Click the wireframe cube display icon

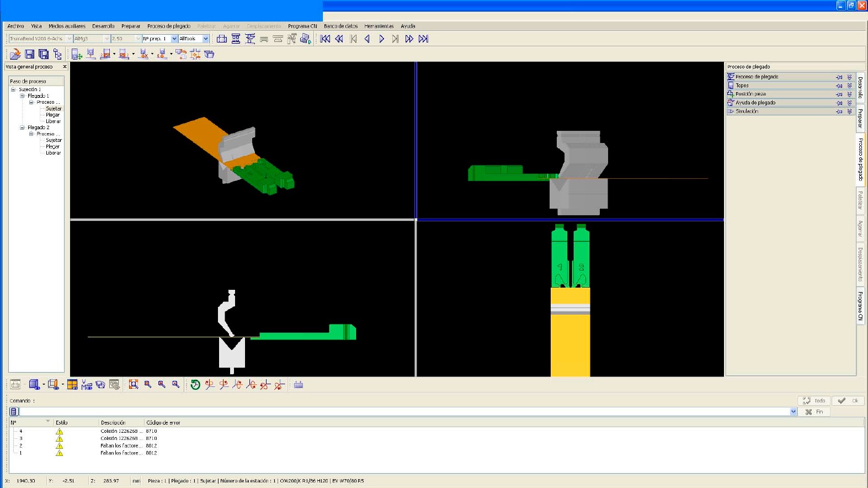click(x=53, y=384)
